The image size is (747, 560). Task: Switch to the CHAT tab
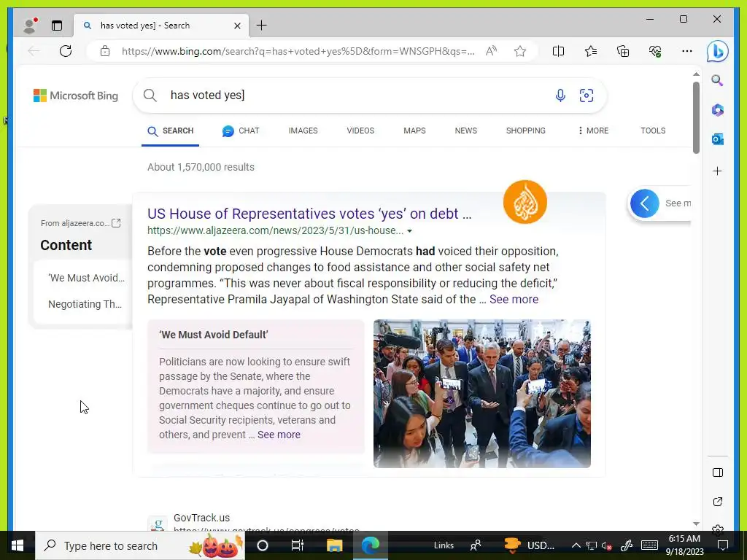coord(241,131)
